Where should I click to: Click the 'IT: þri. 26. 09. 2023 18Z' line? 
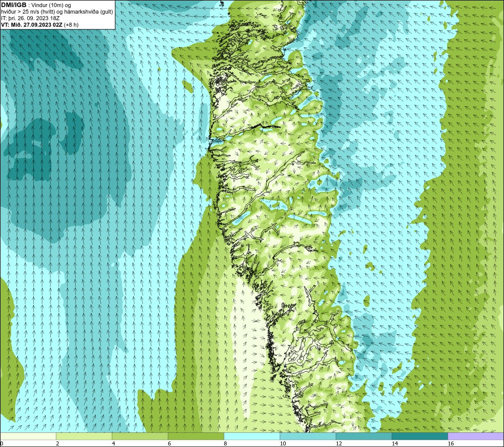click(x=31, y=18)
